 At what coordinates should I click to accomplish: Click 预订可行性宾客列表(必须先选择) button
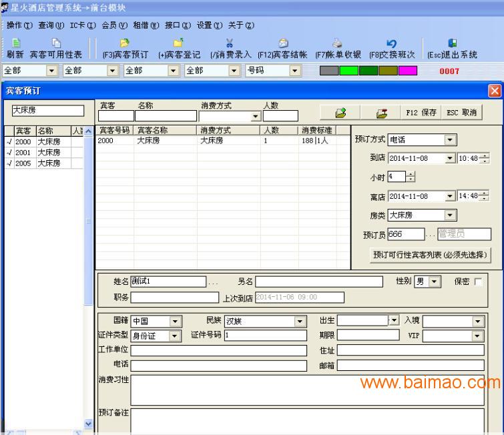coord(430,255)
